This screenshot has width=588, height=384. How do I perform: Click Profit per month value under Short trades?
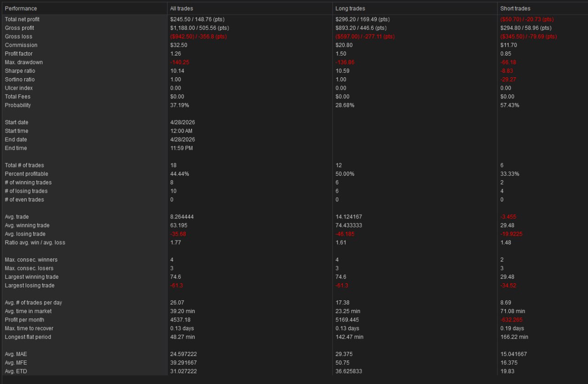[x=512, y=320]
